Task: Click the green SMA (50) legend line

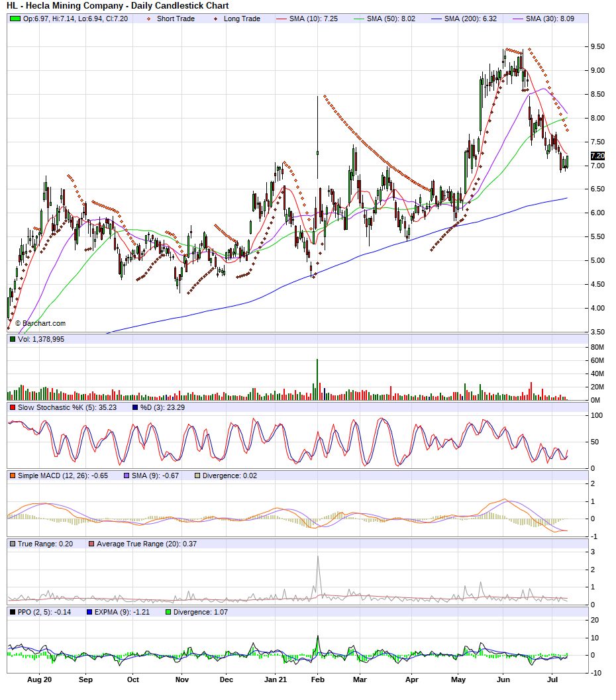Action: click(x=359, y=19)
